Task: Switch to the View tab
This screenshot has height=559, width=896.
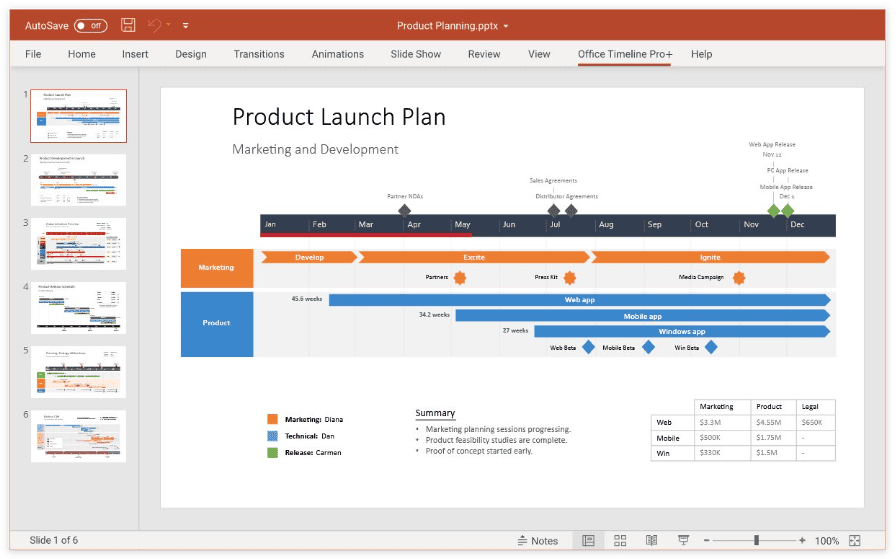Action: (539, 54)
